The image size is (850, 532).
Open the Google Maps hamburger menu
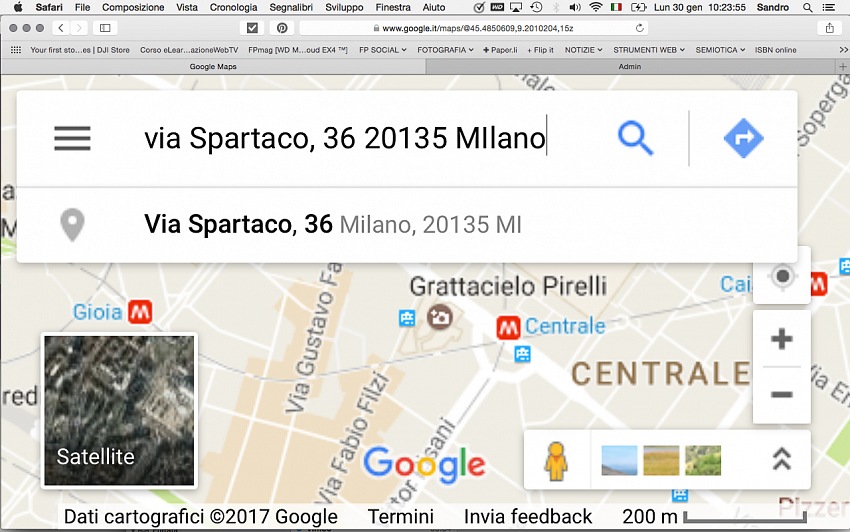pyautogui.click(x=72, y=138)
